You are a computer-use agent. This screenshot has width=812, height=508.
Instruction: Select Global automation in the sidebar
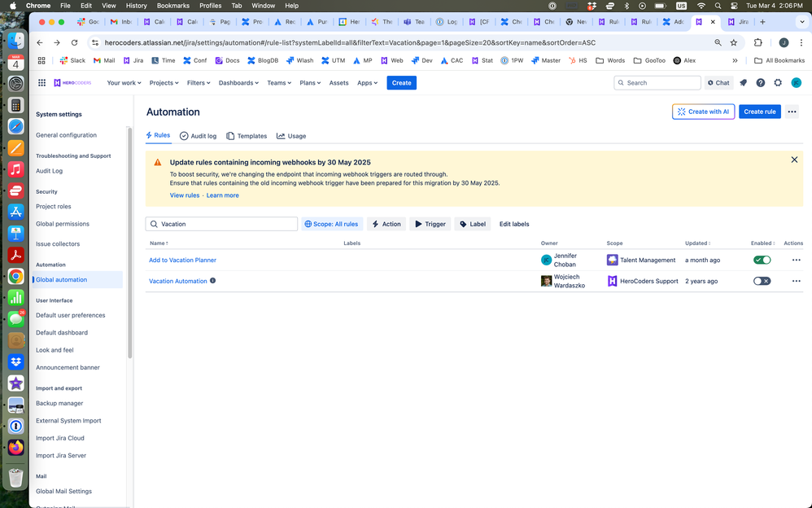click(62, 278)
